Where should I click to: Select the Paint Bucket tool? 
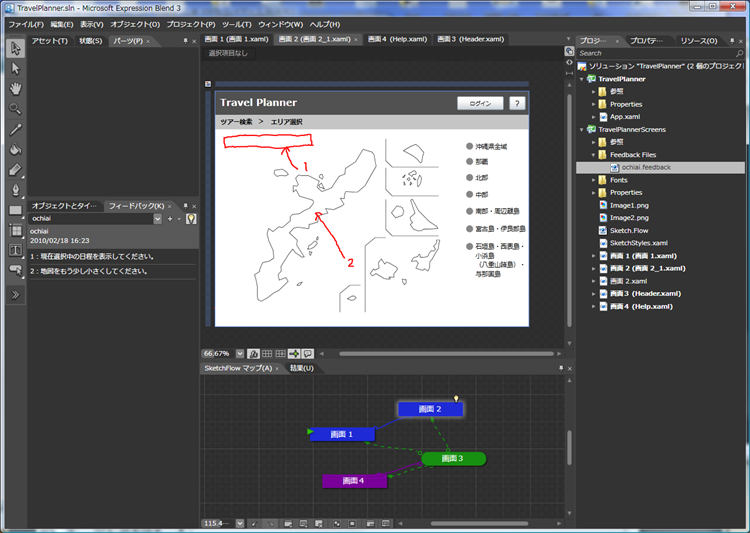(15, 149)
